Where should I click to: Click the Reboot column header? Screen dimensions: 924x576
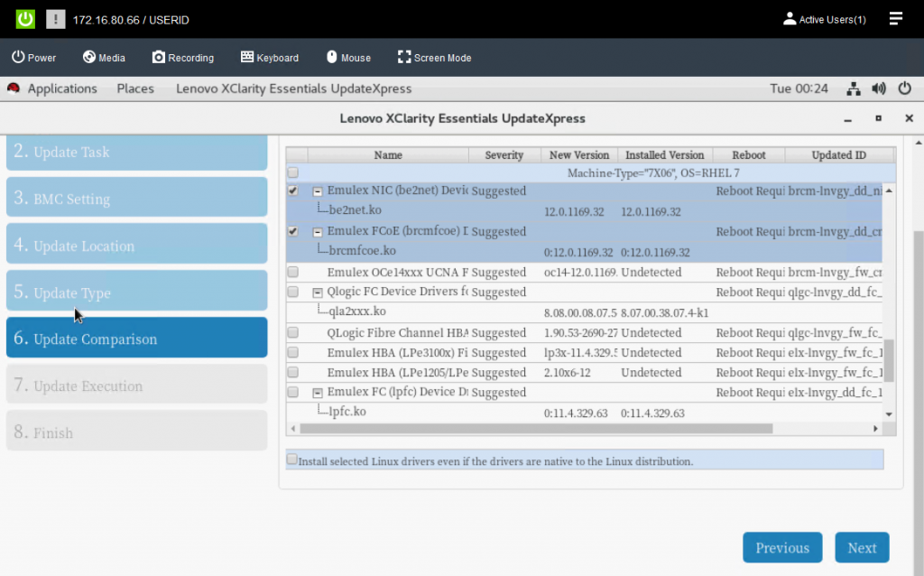click(x=749, y=155)
